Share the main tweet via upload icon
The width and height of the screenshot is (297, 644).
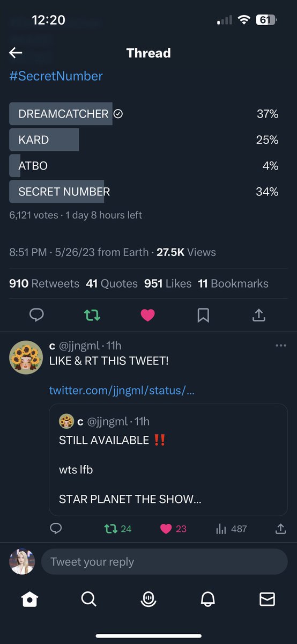tap(259, 315)
